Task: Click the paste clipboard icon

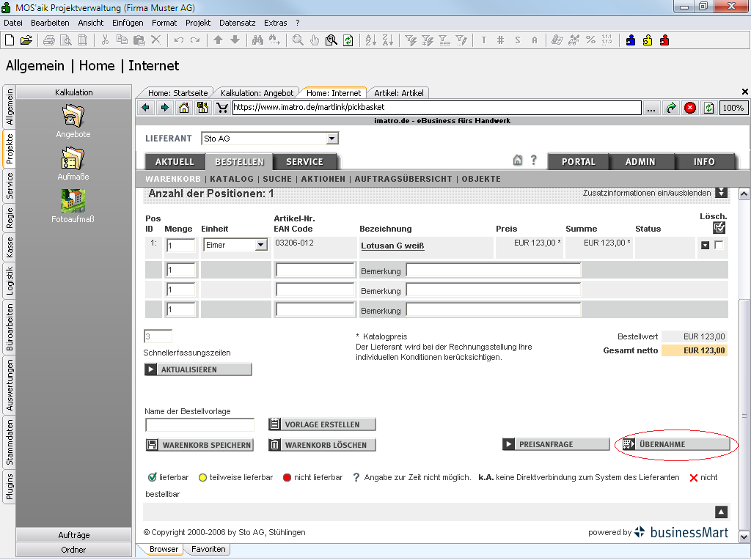Action: coord(139,40)
